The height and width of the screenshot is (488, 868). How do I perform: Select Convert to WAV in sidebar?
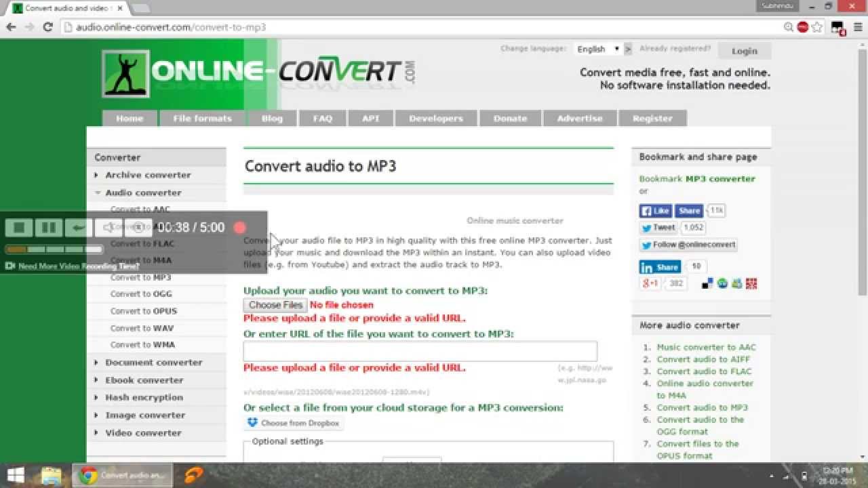(142, 328)
